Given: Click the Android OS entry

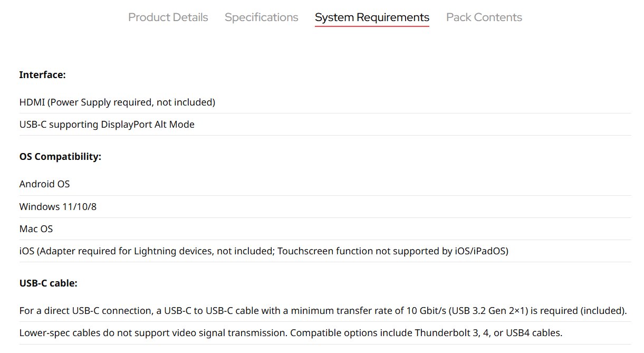Looking at the screenshot, I should pos(44,184).
